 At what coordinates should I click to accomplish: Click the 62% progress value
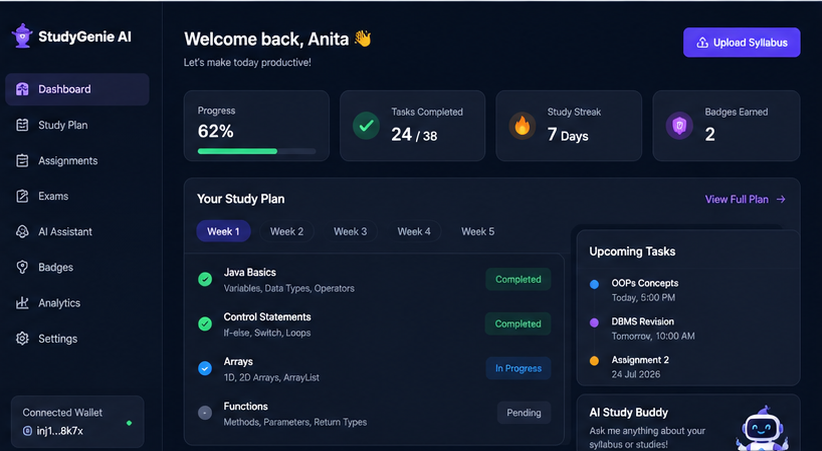coord(215,131)
